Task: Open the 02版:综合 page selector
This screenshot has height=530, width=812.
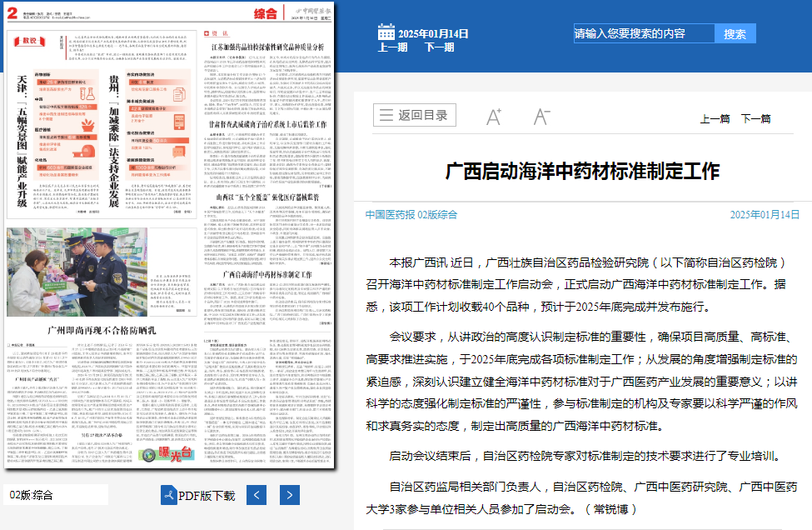Action: pyautogui.click(x=55, y=495)
